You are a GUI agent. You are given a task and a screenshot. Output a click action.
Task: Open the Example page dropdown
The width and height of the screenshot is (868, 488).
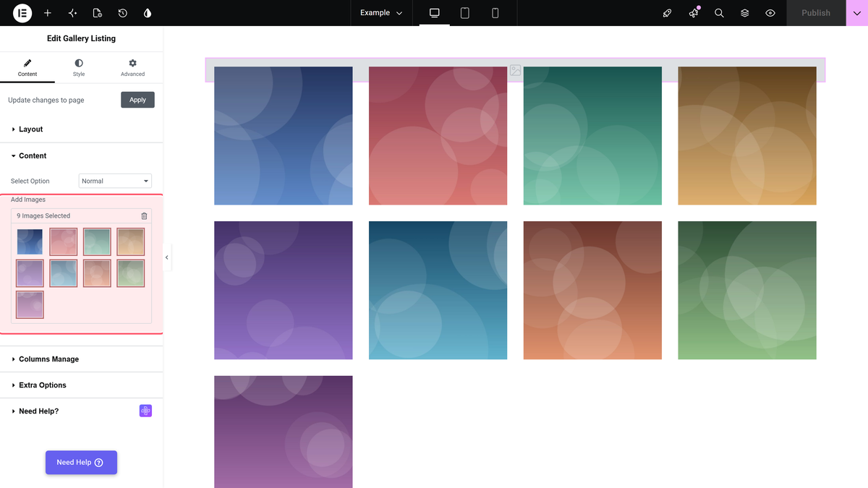pos(381,13)
